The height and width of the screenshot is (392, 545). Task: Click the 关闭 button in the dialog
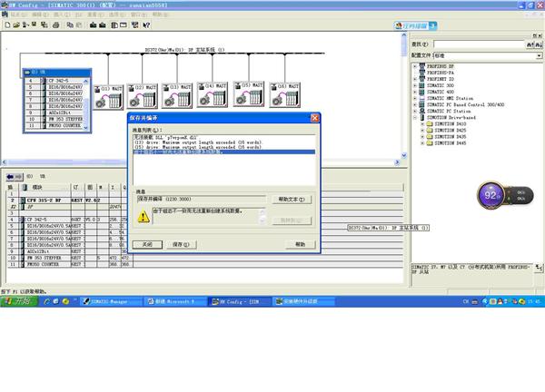click(x=147, y=244)
